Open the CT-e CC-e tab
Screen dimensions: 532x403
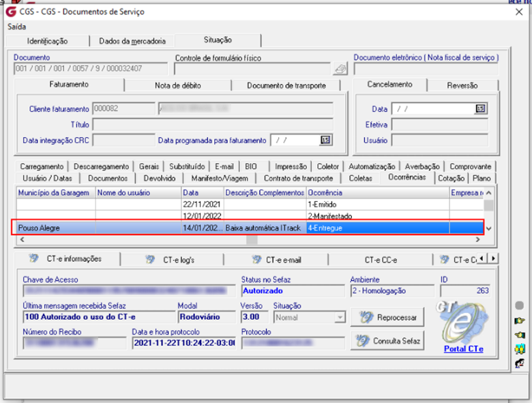[x=381, y=260]
